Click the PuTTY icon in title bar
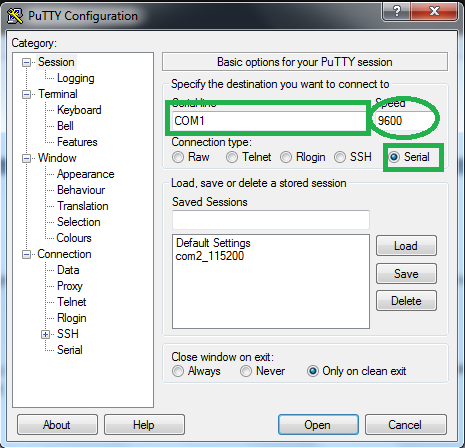The image size is (465, 448). (15, 16)
